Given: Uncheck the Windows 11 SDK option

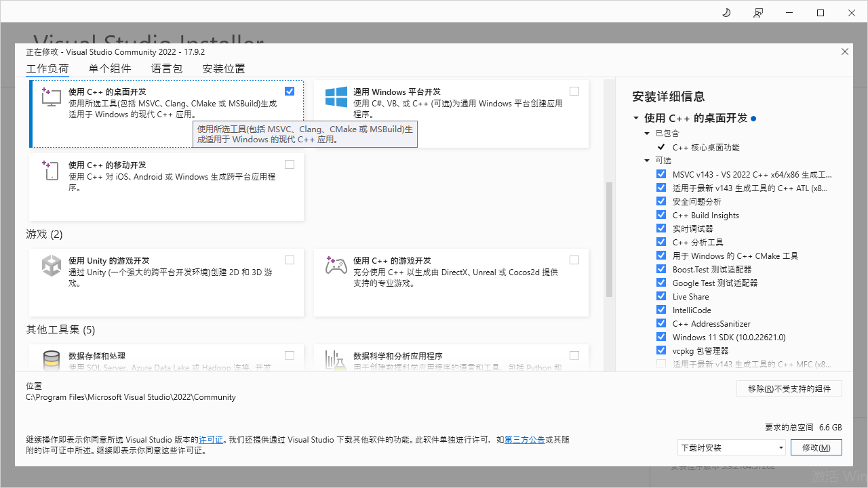Looking at the screenshot, I should [661, 337].
